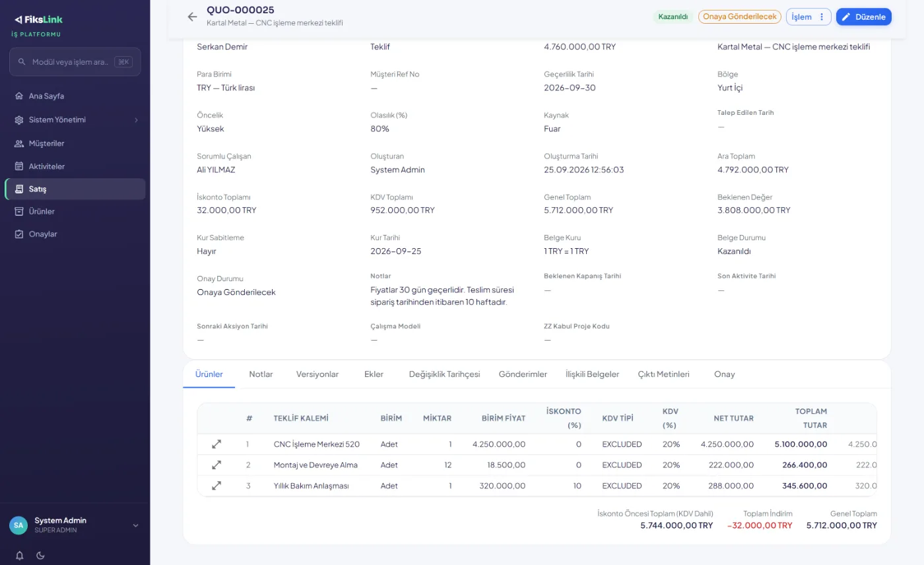Focus the Modül veya işlem ara search field
924x565 pixels.
tap(75, 62)
